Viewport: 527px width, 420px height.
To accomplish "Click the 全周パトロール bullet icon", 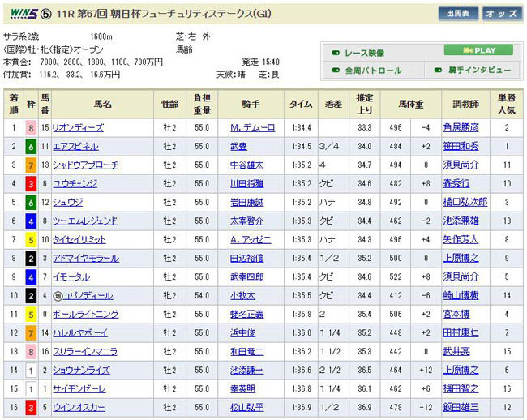I will (336, 71).
